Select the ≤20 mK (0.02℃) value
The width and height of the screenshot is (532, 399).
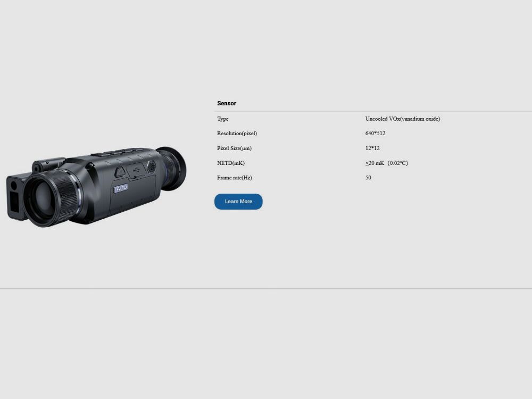386,163
